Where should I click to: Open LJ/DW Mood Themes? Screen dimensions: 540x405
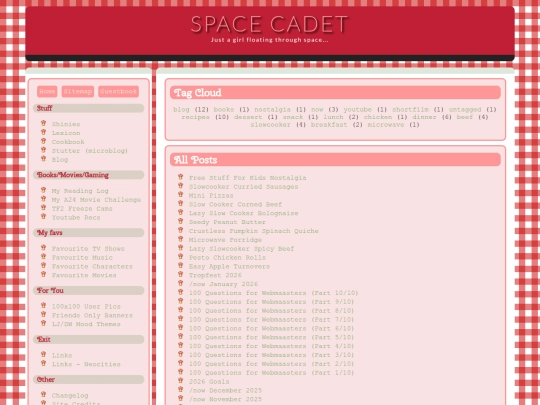86,324
